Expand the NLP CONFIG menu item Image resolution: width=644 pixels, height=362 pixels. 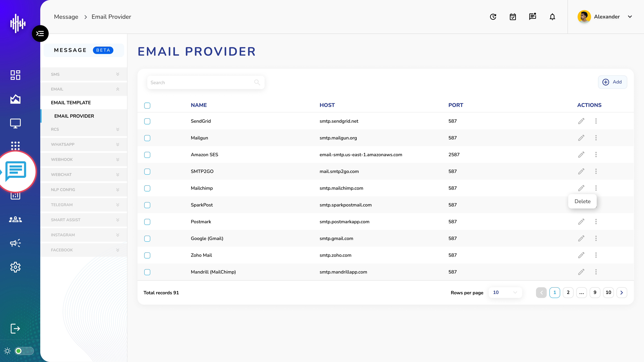(x=84, y=190)
